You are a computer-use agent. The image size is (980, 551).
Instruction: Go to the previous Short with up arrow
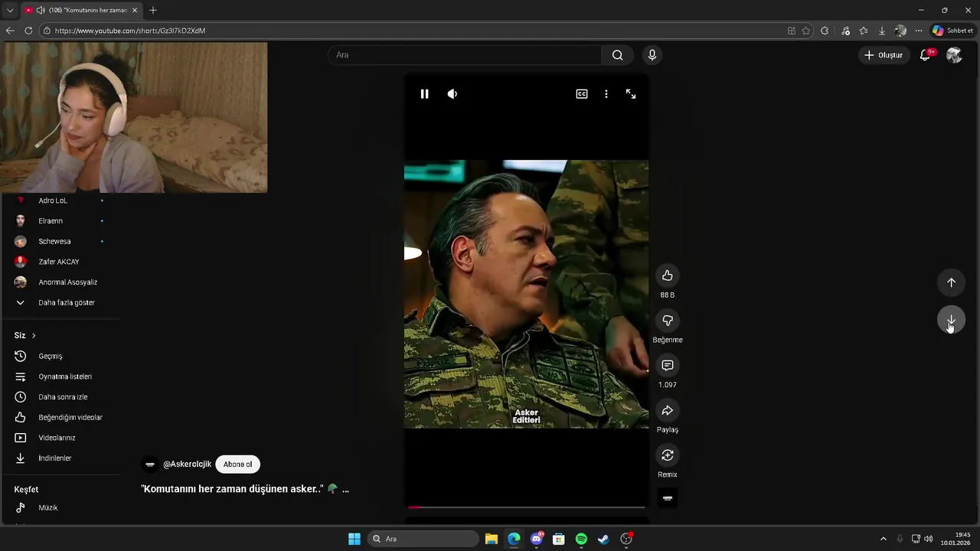click(x=951, y=282)
